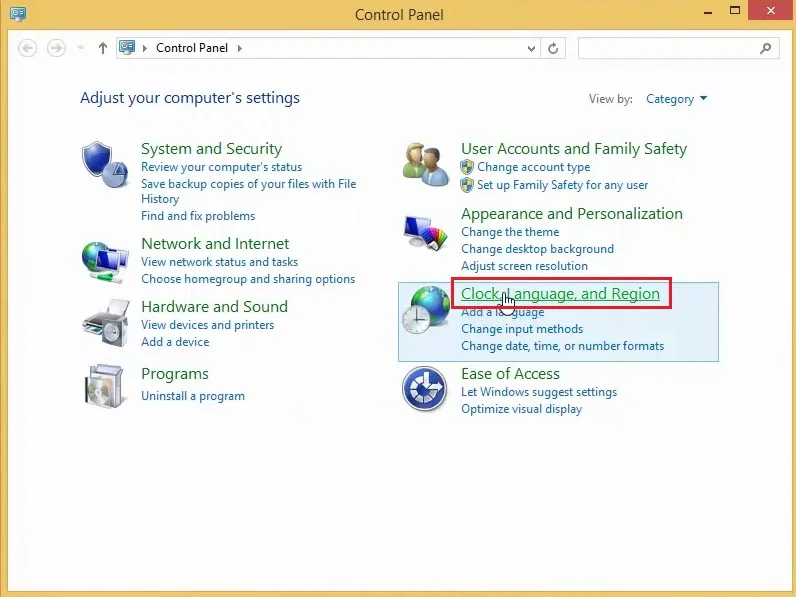Click the shield icon beside Set up Family Safety

click(x=467, y=185)
